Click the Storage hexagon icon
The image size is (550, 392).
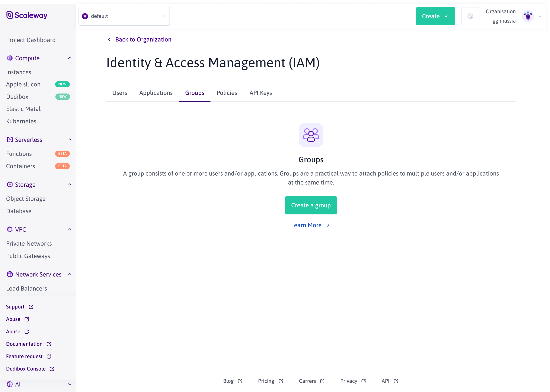point(10,185)
